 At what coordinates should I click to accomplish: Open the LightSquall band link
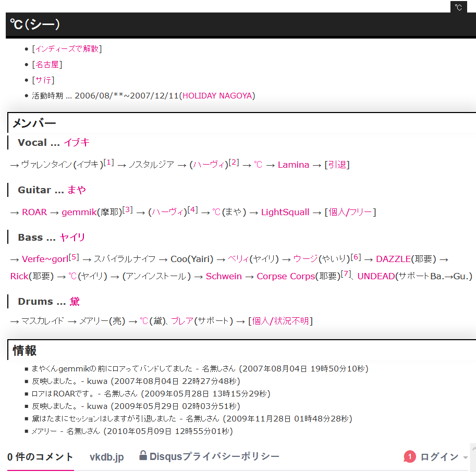(x=285, y=212)
